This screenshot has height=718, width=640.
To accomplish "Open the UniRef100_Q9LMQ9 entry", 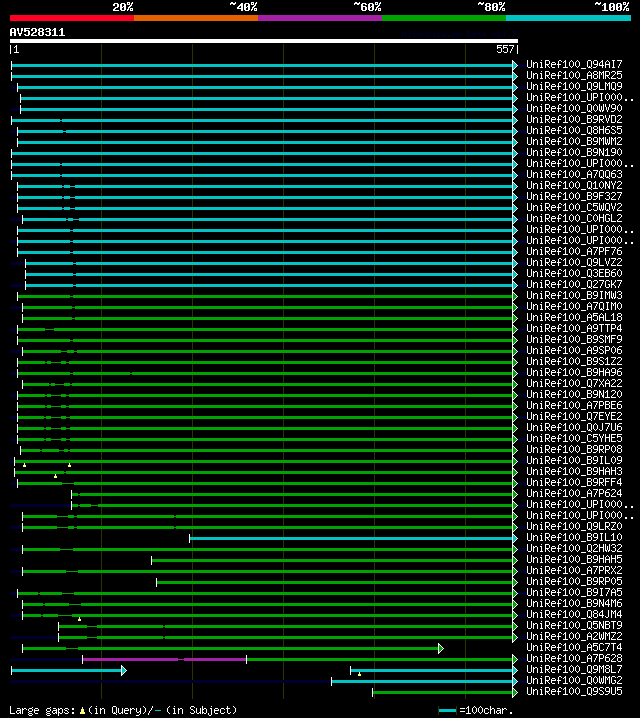I will (x=574, y=87).
